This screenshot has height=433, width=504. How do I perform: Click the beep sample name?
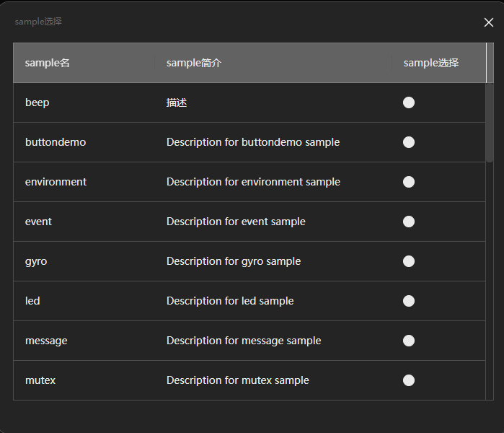37,102
